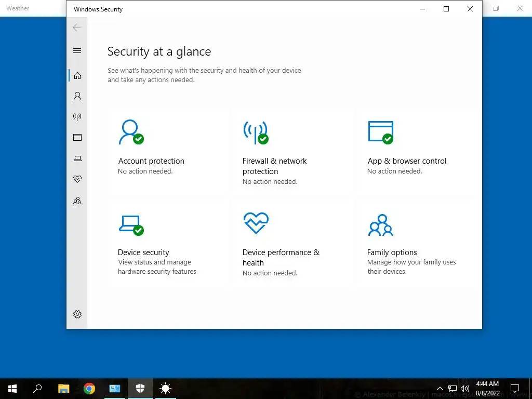Open Family options sidebar icon
The height and width of the screenshot is (399, 532).
pyautogui.click(x=77, y=201)
